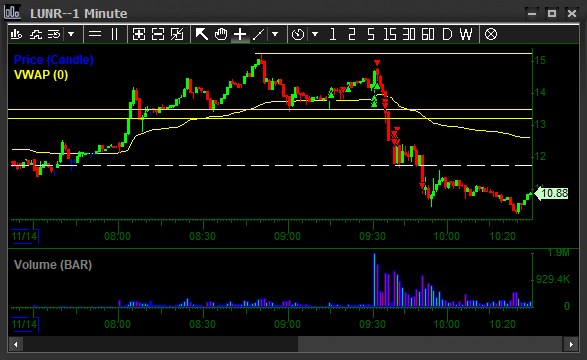This screenshot has height=360, width=587.
Task: Click the 09:30 label on price time axis
Action: [372, 237]
